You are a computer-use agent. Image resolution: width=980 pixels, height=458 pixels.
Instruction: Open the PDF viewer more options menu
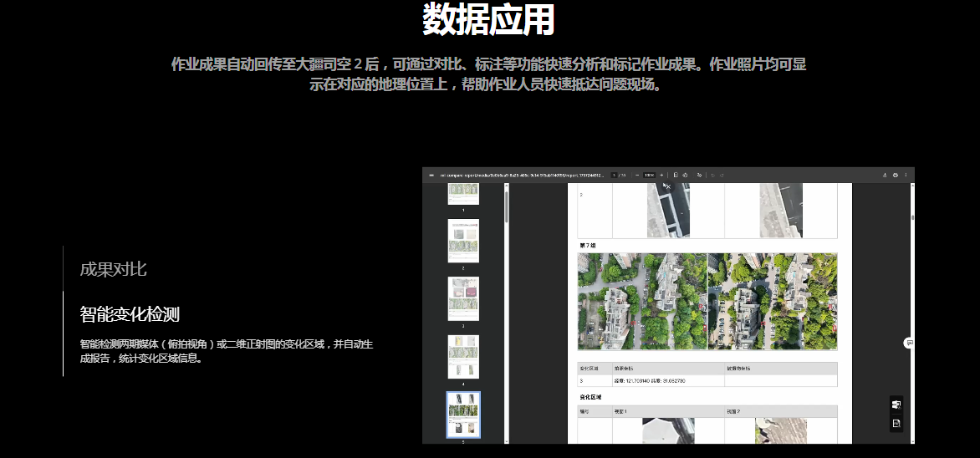click(906, 176)
